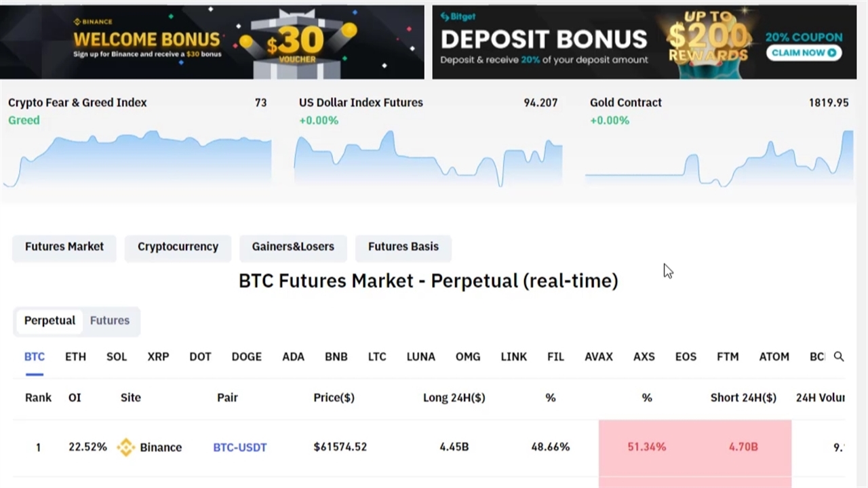
Task: Go to Gainers&Losers section
Action: (x=293, y=247)
